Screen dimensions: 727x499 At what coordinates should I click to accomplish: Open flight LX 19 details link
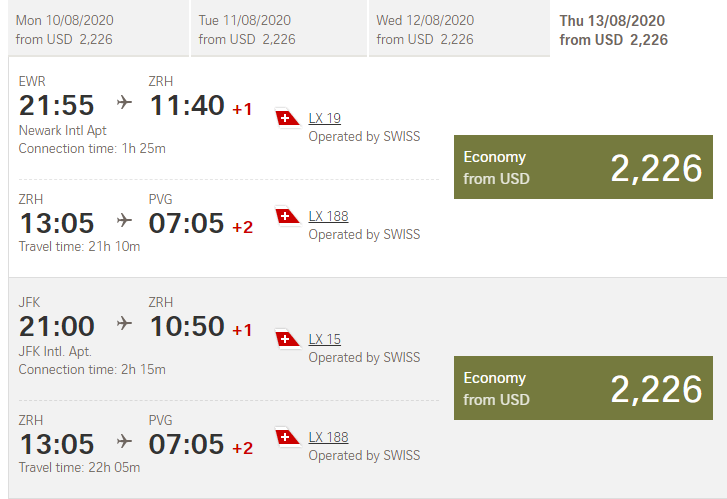[325, 119]
